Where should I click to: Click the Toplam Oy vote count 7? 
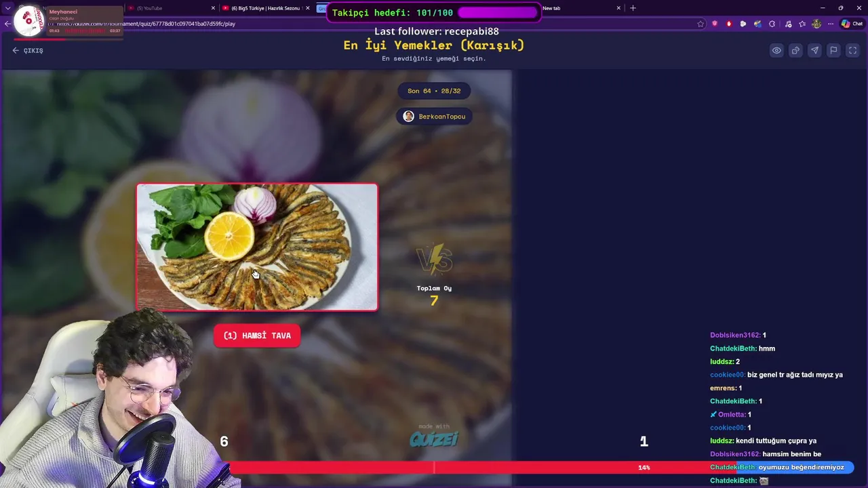(434, 300)
